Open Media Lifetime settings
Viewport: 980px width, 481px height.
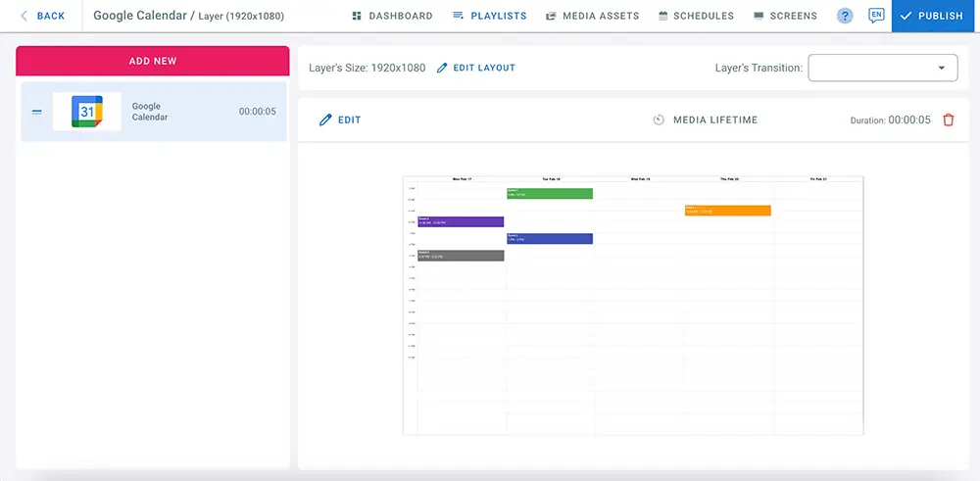tap(705, 120)
